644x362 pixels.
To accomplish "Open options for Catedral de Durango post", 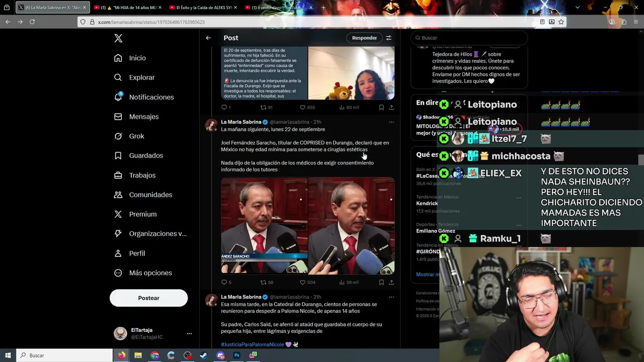I will 391,297.
